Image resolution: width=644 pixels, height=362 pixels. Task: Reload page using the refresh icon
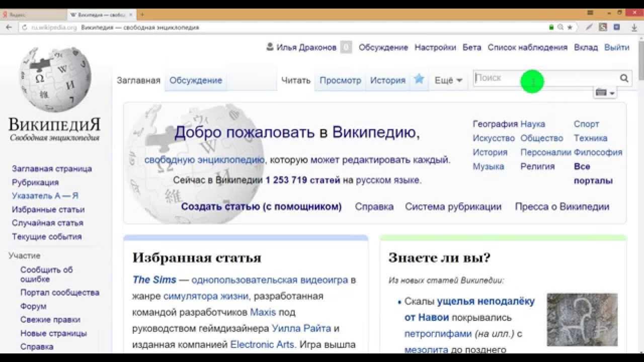click(24, 27)
